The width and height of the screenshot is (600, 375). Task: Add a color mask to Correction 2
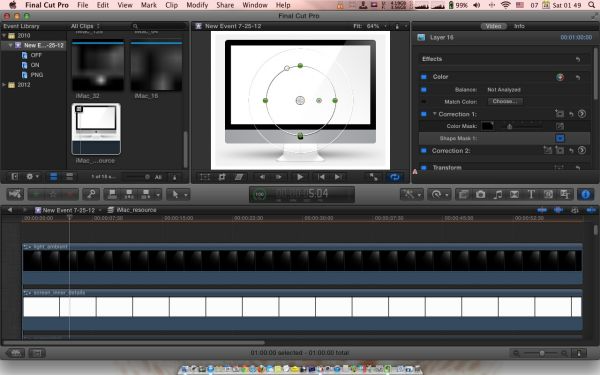pos(548,150)
